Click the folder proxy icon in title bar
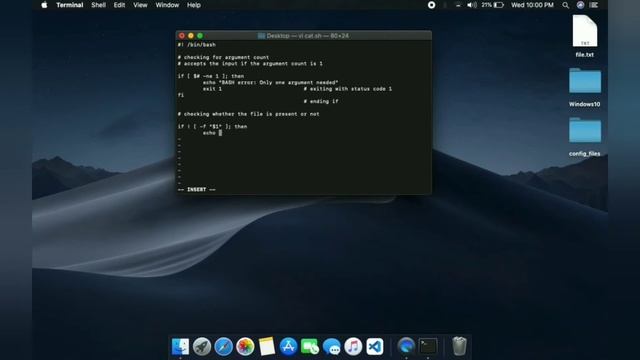The width and height of the screenshot is (640, 360). pos(261,36)
